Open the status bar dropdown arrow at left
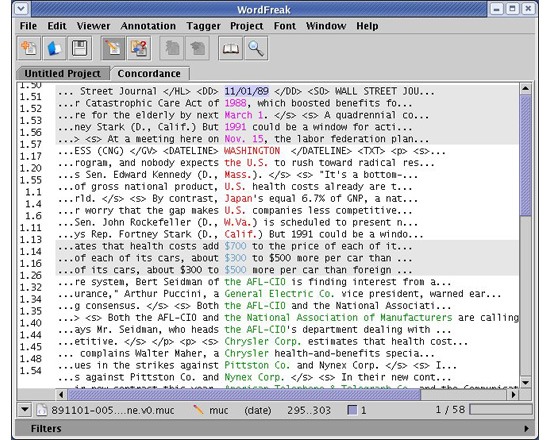This screenshot has height=440, width=550. coord(25,409)
